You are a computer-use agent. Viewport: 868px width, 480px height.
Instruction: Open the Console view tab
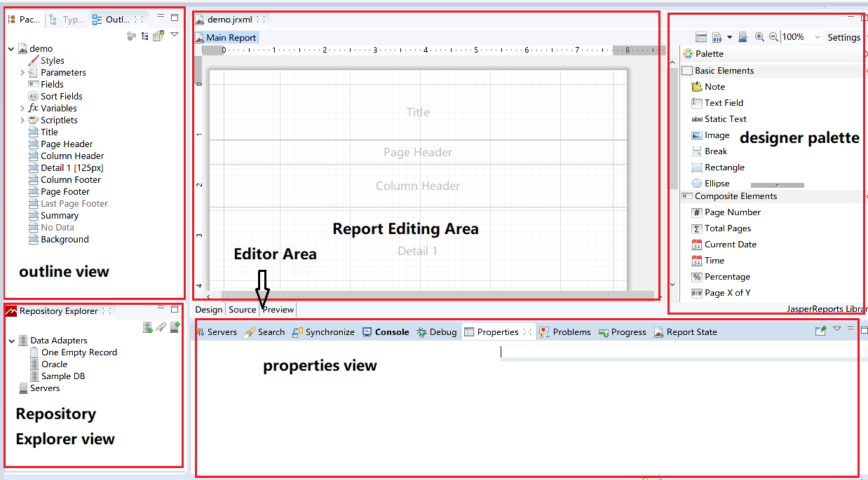click(386, 332)
